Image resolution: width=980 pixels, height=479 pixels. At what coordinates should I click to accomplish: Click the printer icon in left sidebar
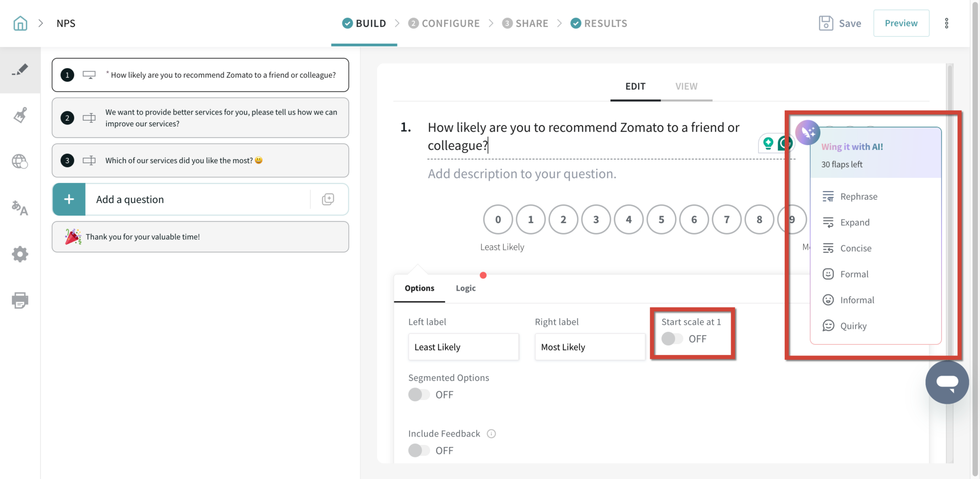(20, 300)
